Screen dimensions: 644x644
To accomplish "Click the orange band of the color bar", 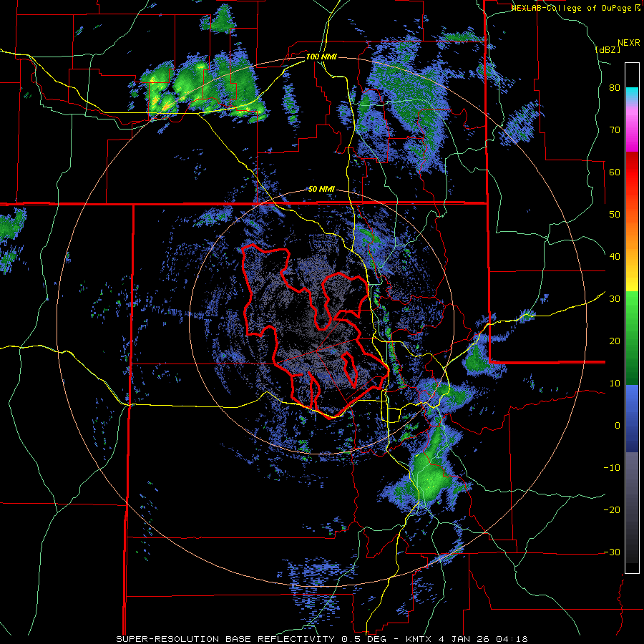I will [632, 236].
